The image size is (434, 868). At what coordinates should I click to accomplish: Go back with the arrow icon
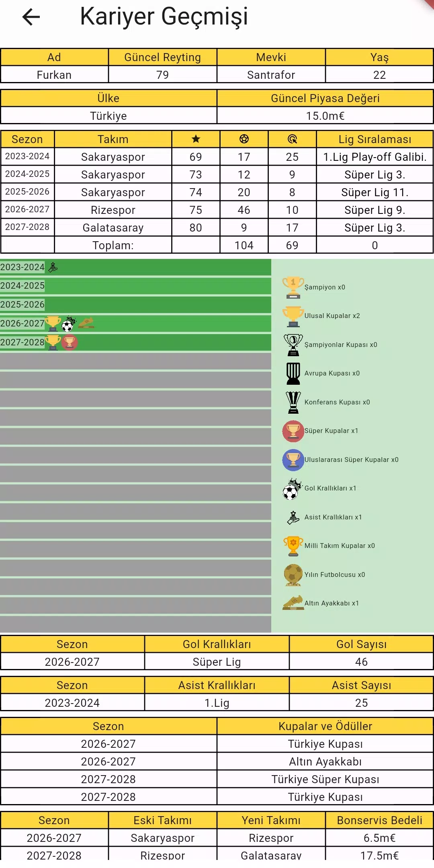(x=31, y=17)
